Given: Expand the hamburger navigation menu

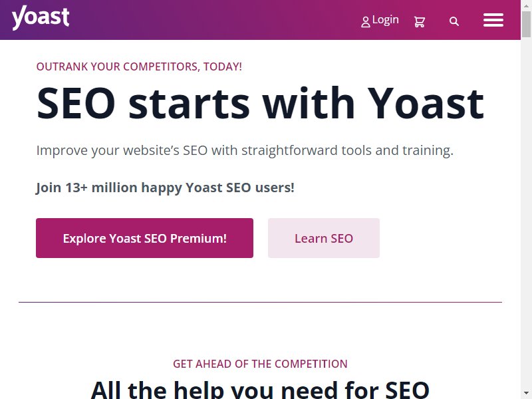Looking at the screenshot, I should [x=493, y=20].
